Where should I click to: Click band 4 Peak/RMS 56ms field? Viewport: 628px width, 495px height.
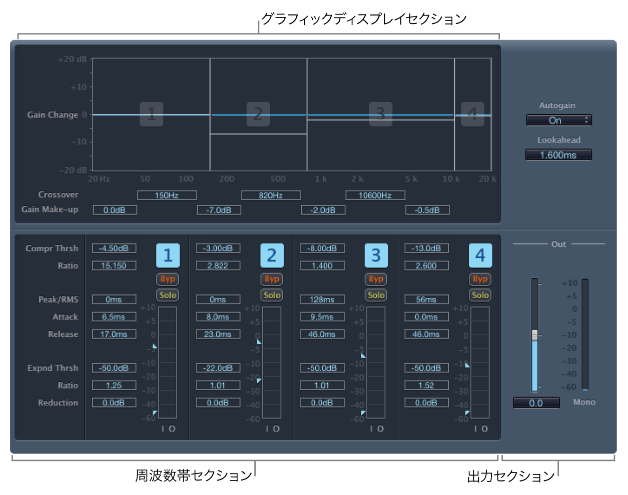[x=427, y=299]
